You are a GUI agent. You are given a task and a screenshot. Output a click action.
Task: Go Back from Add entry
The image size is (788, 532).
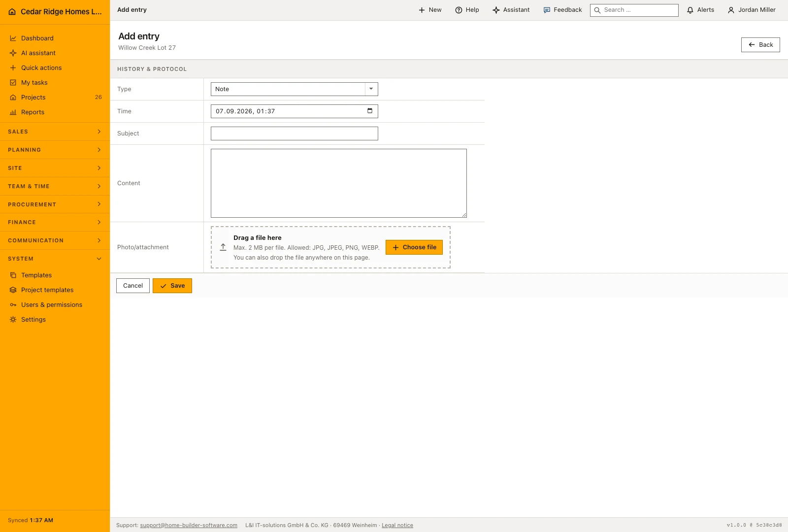pyautogui.click(x=760, y=45)
